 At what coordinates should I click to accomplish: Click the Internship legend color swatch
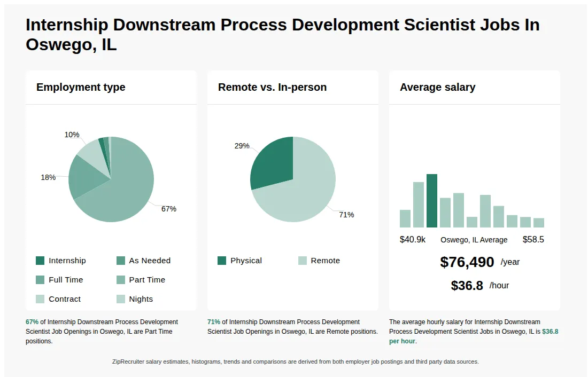[x=40, y=261]
